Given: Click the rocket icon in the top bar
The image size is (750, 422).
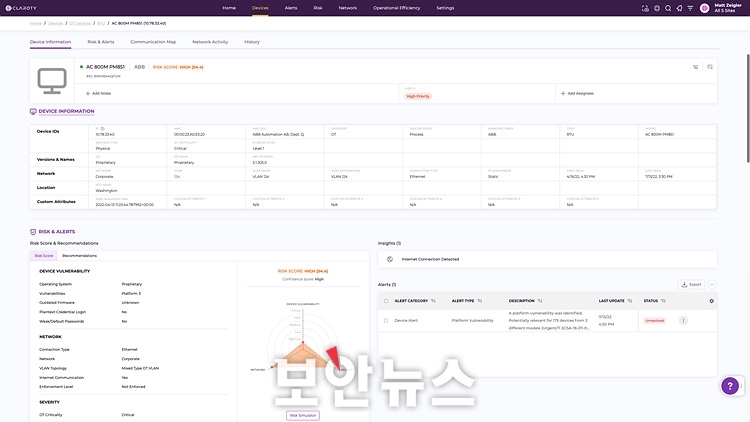Looking at the screenshot, I should tap(679, 8).
